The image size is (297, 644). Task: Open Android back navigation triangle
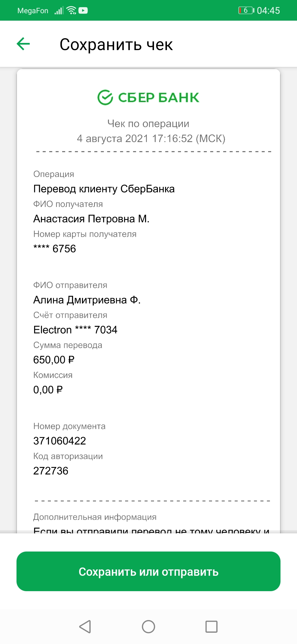(x=85, y=627)
